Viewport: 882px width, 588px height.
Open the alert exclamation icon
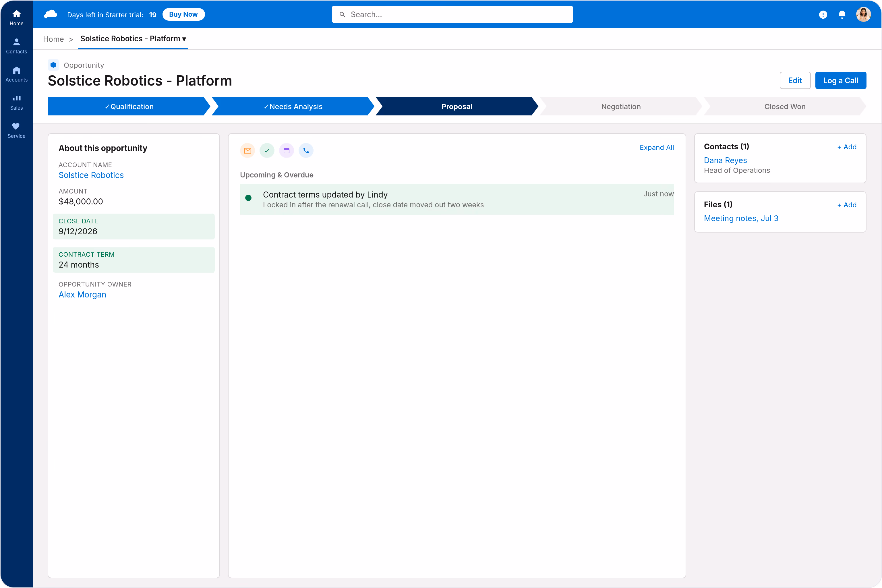823,15
